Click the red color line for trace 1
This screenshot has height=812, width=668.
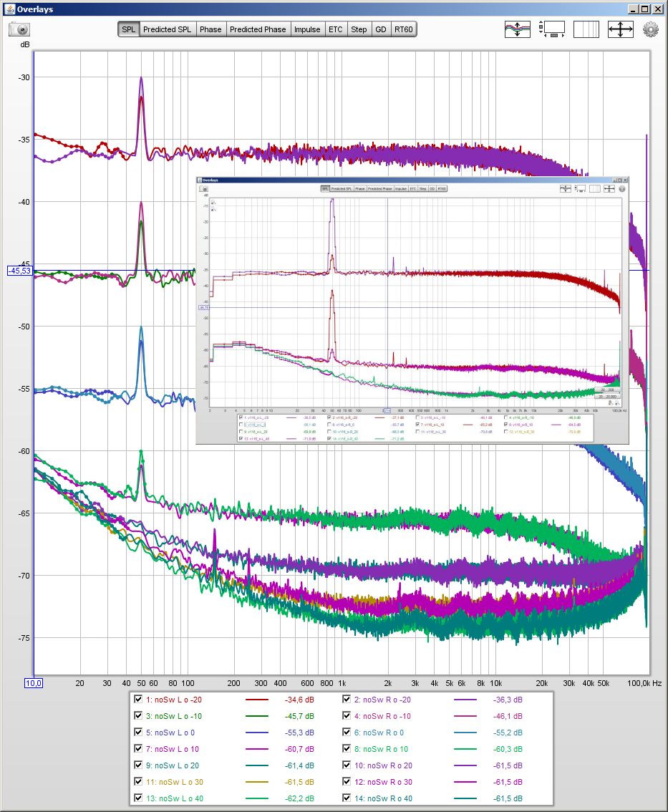click(x=257, y=700)
